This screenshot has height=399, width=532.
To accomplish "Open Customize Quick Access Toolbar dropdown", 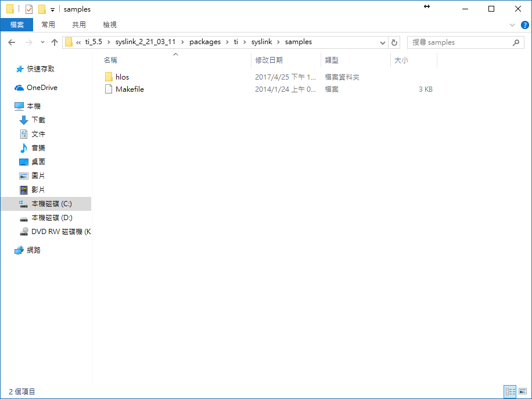I will point(52,9).
